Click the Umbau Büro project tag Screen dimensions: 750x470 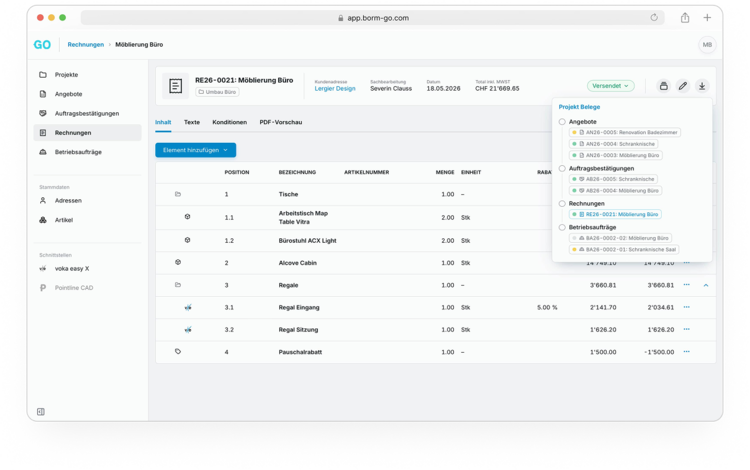pyautogui.click(x=218, y=92)
